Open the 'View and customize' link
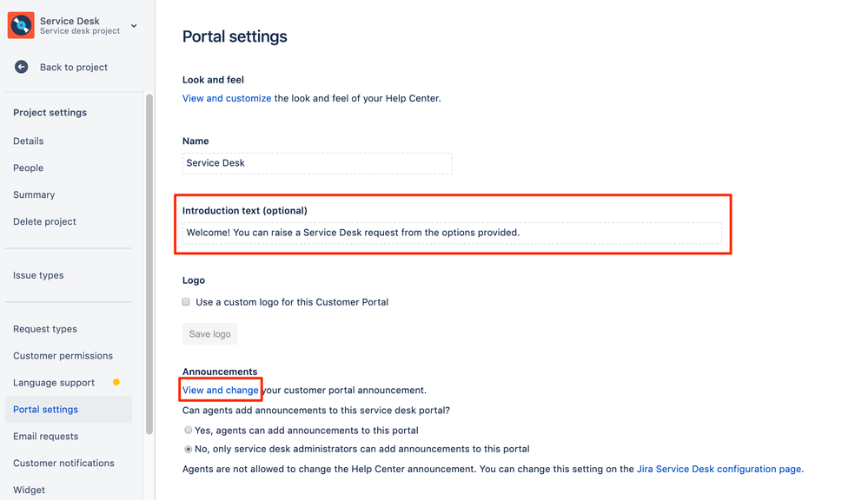Image resolution: width=868 pixels, height=500 pixels. coord(226,98)
